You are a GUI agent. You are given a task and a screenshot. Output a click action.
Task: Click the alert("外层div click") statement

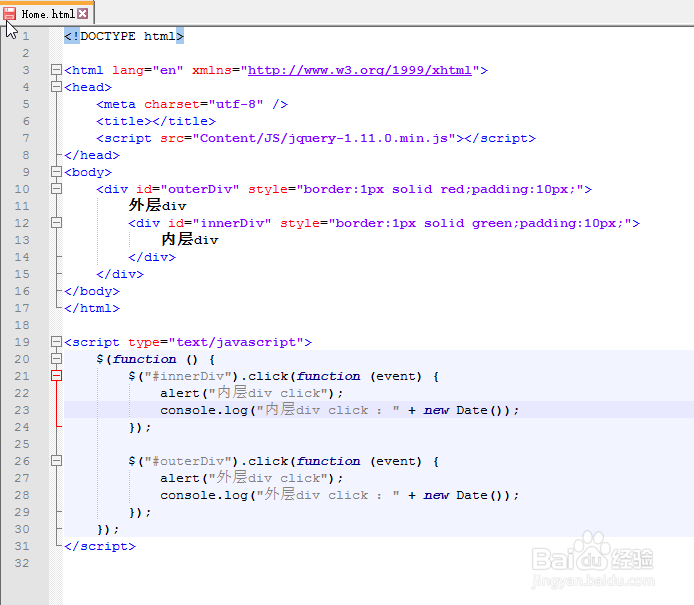click(251, 478)
